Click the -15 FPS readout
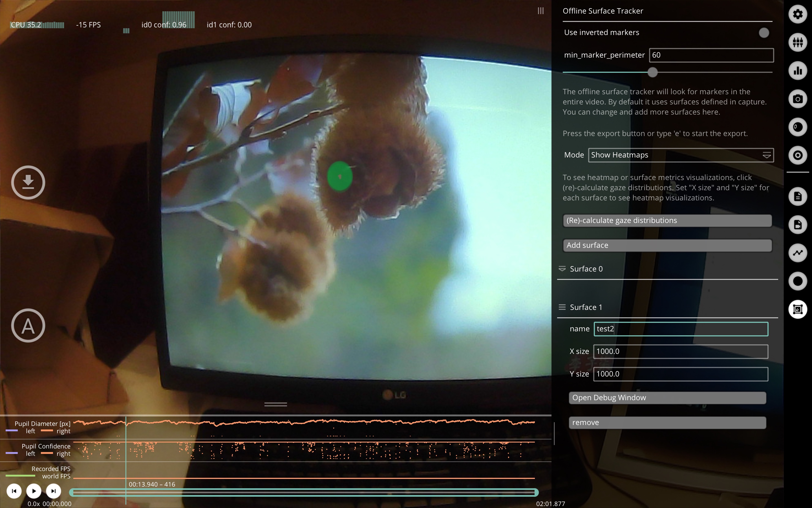This screenshot has height=508, width=812. [88, 25]
